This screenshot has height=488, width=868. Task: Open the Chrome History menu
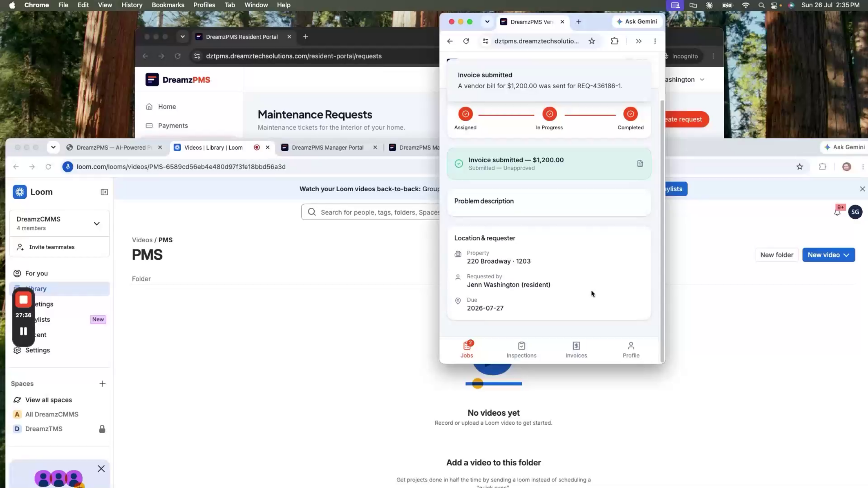(132, 5)
